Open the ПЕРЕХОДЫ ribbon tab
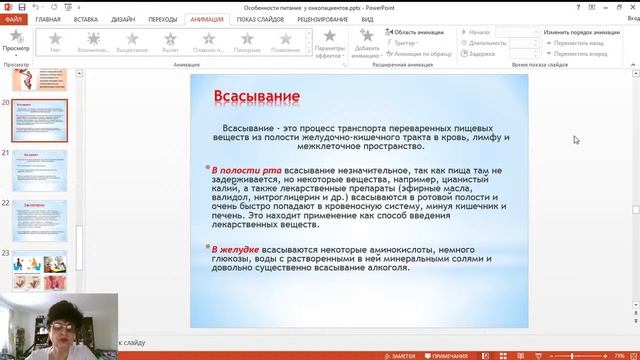 [x=162, y=19]
